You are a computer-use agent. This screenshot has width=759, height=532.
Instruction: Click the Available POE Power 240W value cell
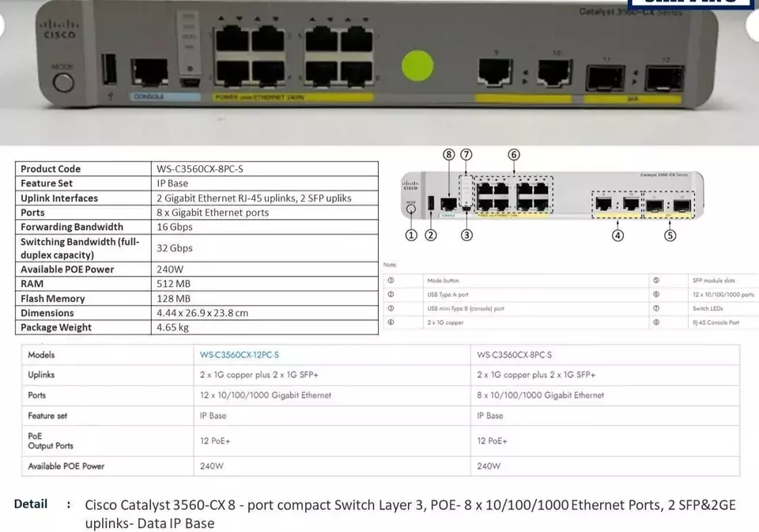(264, 269)
